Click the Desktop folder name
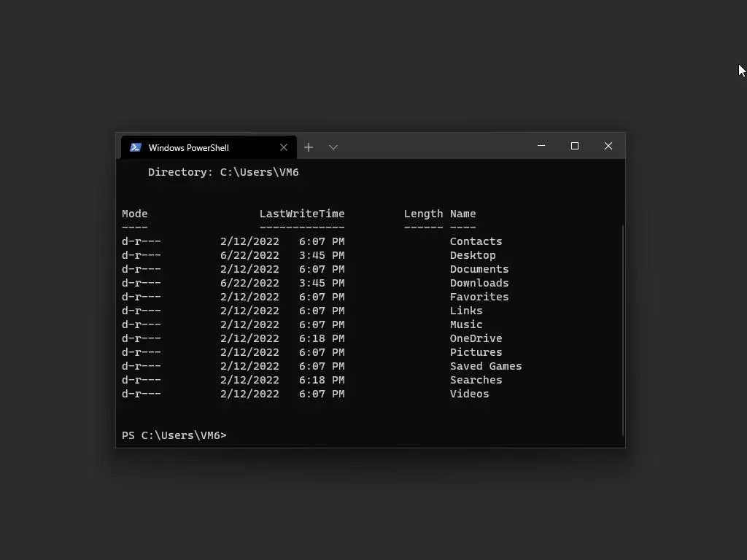 coord(473,255)
